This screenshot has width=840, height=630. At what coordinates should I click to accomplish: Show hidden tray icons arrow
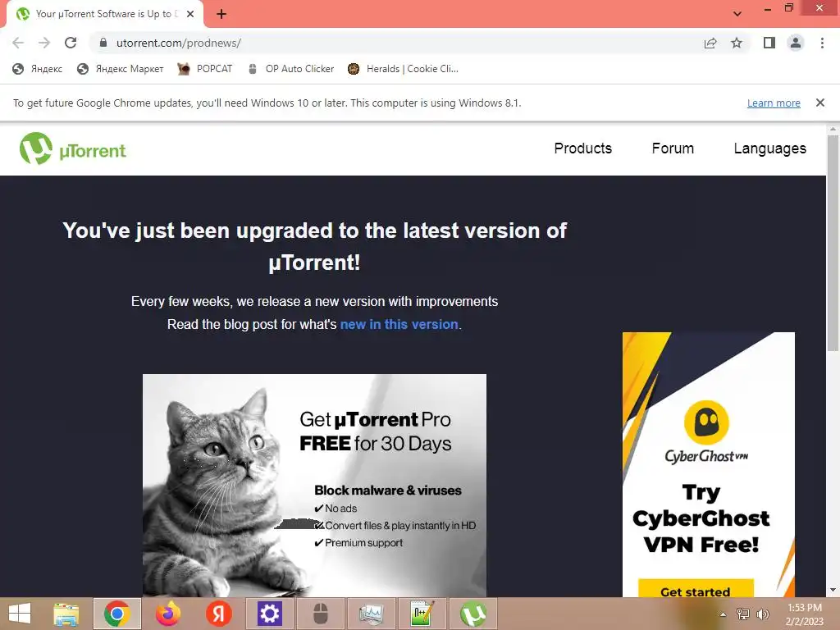724,614
